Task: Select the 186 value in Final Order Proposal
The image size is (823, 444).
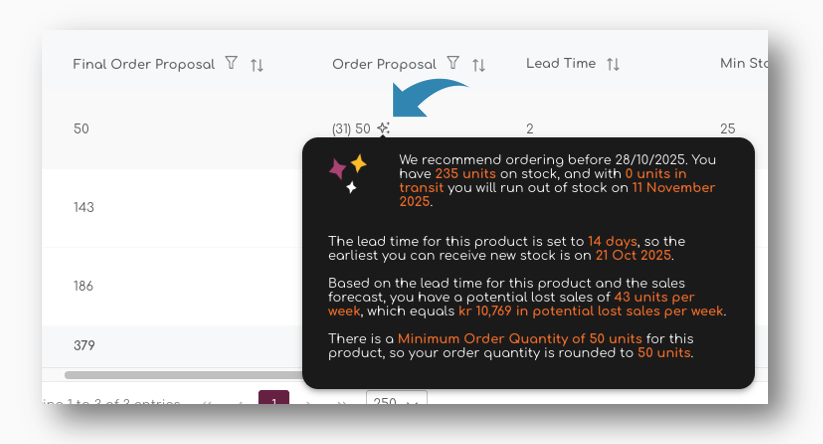Action: (x=83, y=286)
